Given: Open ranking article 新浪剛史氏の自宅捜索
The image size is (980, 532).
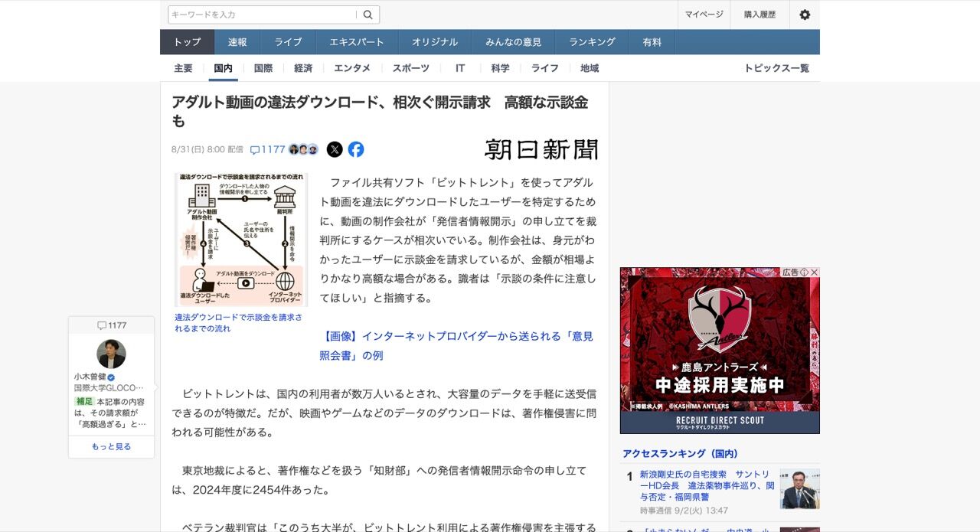Looking at the screenshot, I should coord(707,485).
